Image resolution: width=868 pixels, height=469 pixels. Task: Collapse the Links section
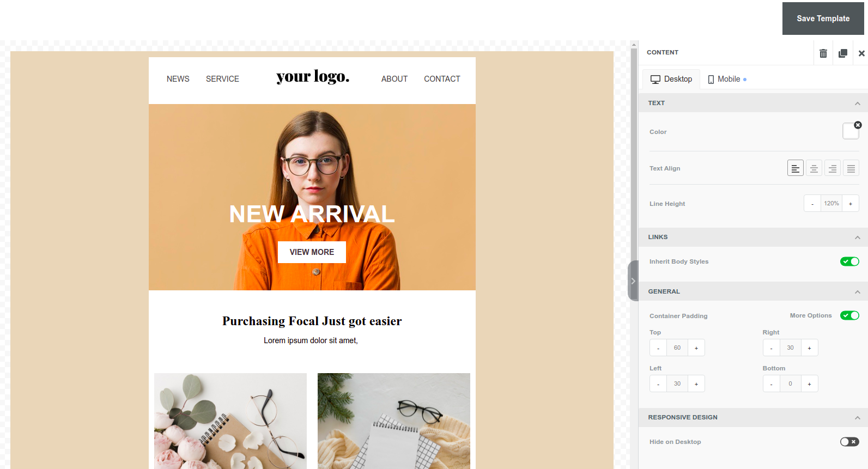pyautogui.click(x=858, y=237)
